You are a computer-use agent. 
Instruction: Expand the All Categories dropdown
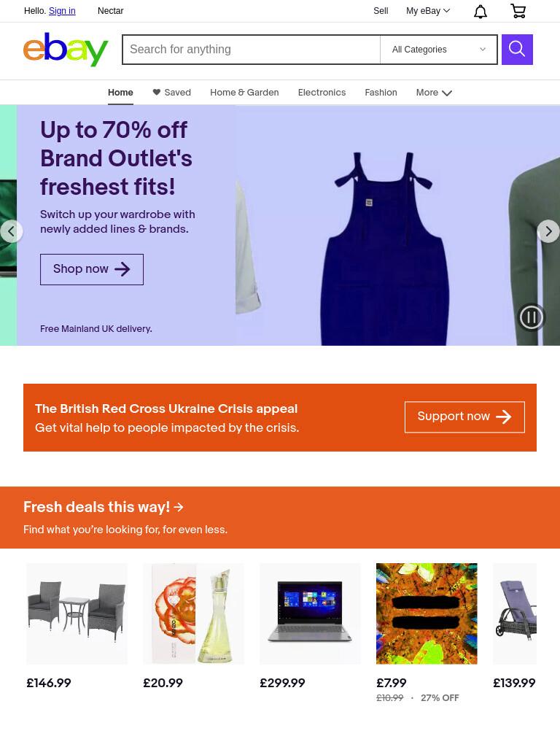pyautogui.click(x=438, y=50)
